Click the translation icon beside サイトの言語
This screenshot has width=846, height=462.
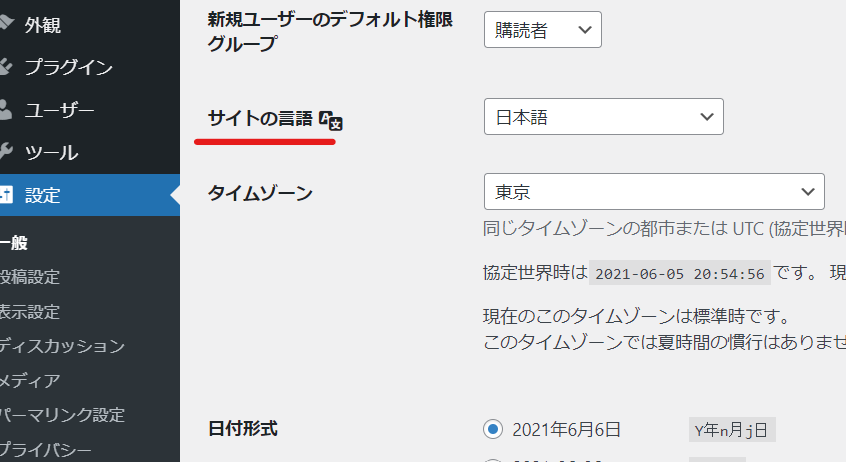coord(331,120)
